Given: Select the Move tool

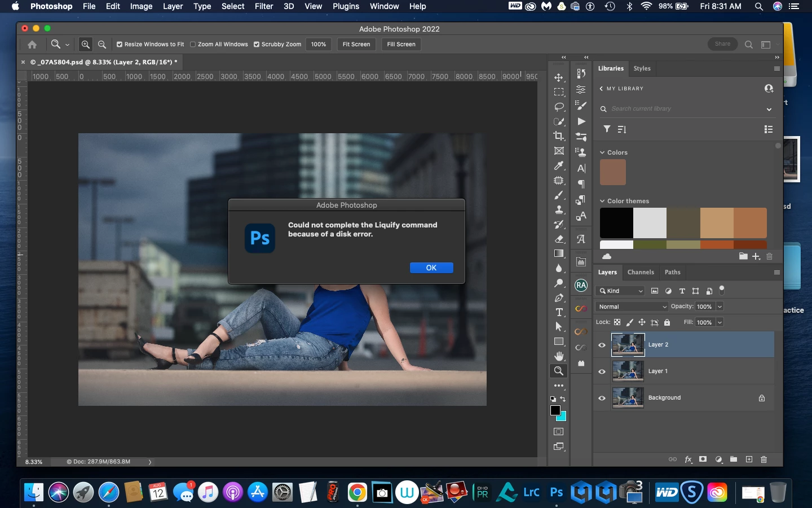Looking at the screenshot, I should [x=558, y=77].
